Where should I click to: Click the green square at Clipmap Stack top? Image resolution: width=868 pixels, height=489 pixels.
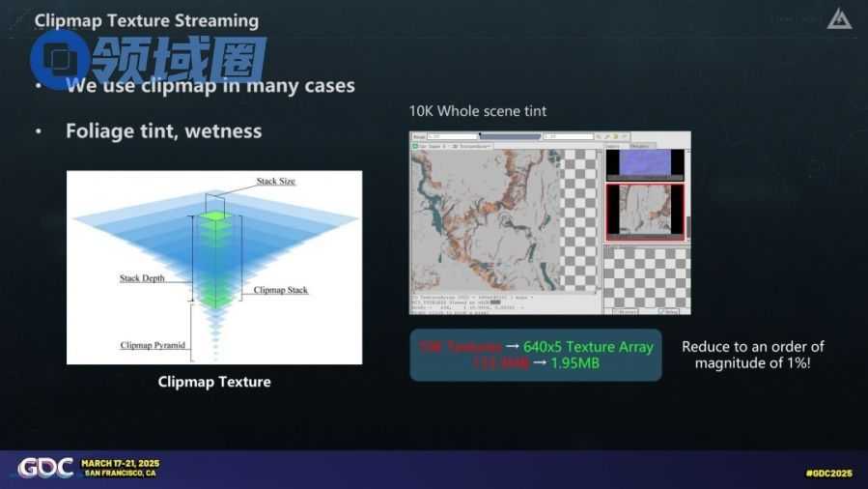(x=216, y=216)
